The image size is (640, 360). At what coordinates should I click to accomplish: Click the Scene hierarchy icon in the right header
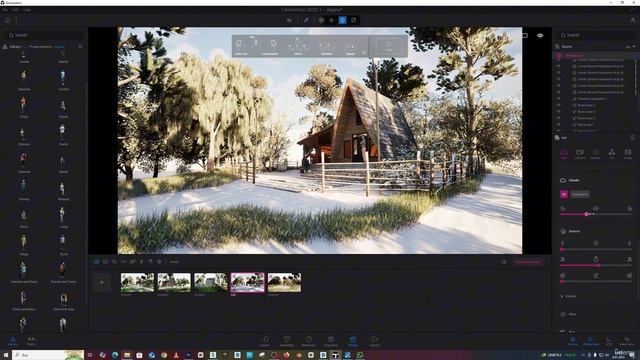point(558,47)
